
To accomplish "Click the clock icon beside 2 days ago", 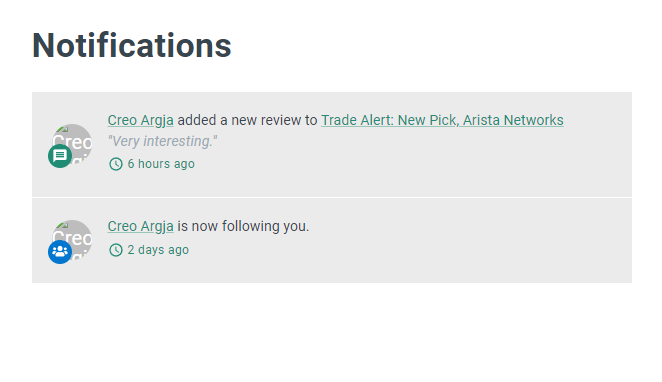I will coord(116,250).
